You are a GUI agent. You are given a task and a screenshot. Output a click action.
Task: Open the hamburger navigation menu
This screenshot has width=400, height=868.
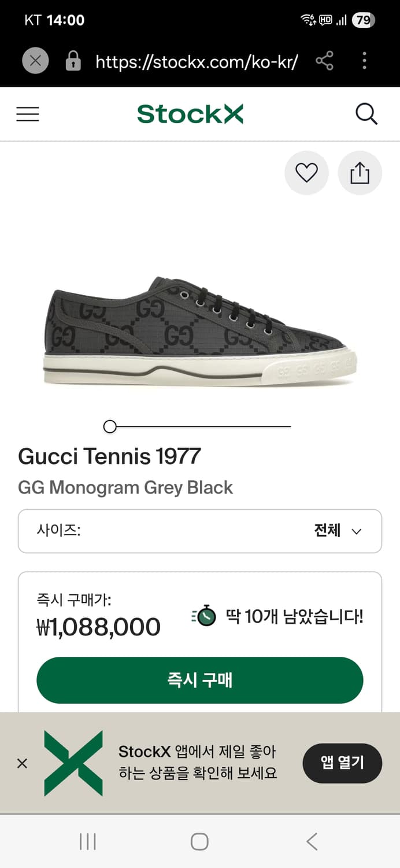(x=28, y=114)
